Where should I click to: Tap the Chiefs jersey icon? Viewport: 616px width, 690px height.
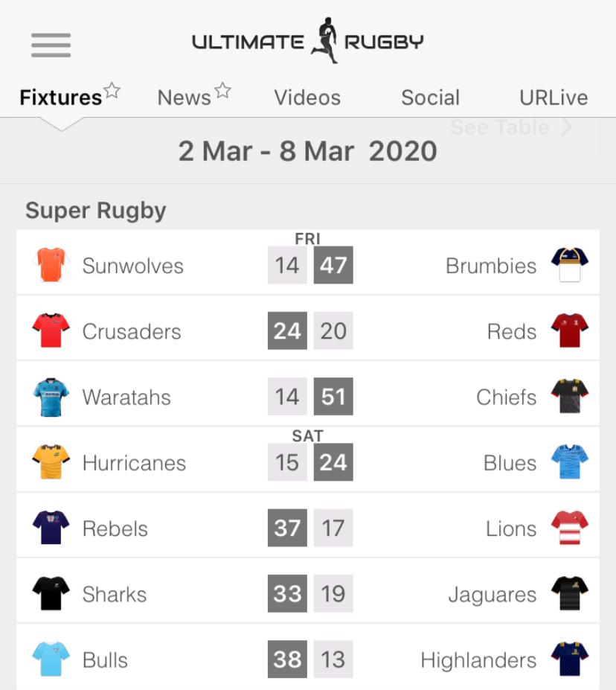[x=569, y=396]
